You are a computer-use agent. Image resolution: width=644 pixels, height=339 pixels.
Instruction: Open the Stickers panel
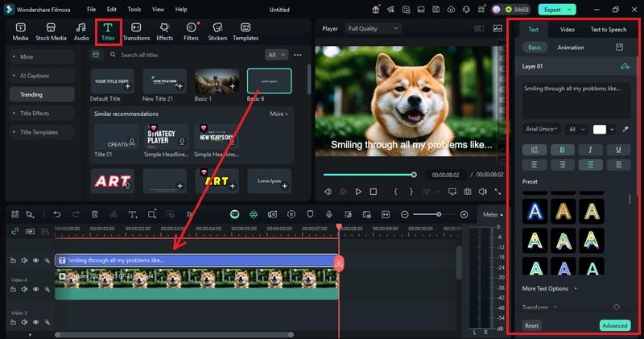pos(217,31)
